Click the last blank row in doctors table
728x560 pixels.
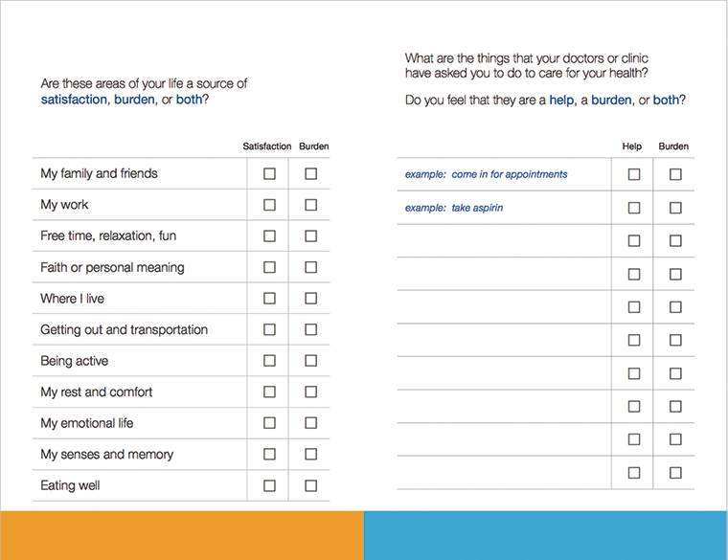tap(503, 473)
